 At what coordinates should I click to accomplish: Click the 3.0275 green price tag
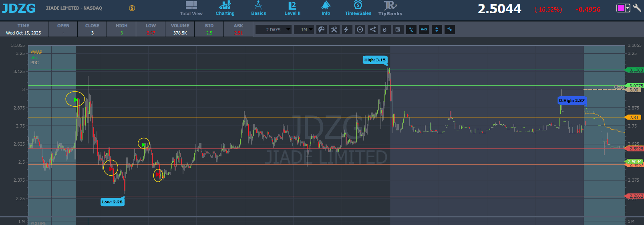tap(635, 86)
